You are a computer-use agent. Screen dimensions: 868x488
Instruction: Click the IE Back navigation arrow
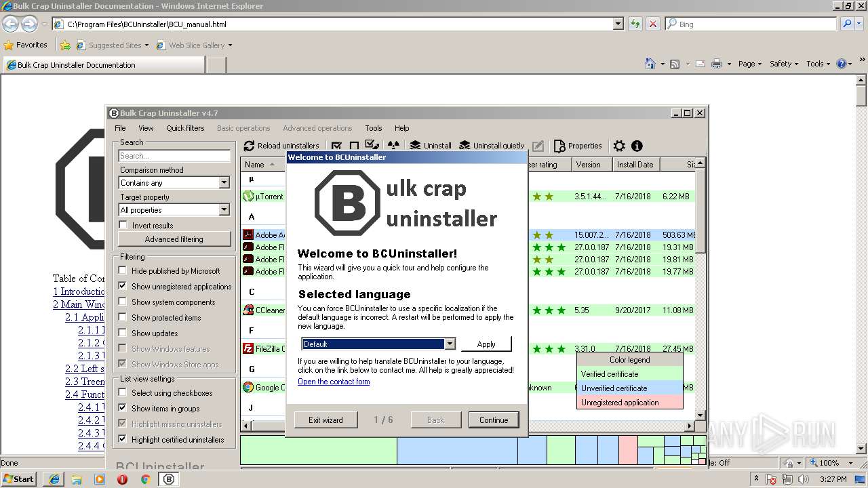(x=11, y=24)
